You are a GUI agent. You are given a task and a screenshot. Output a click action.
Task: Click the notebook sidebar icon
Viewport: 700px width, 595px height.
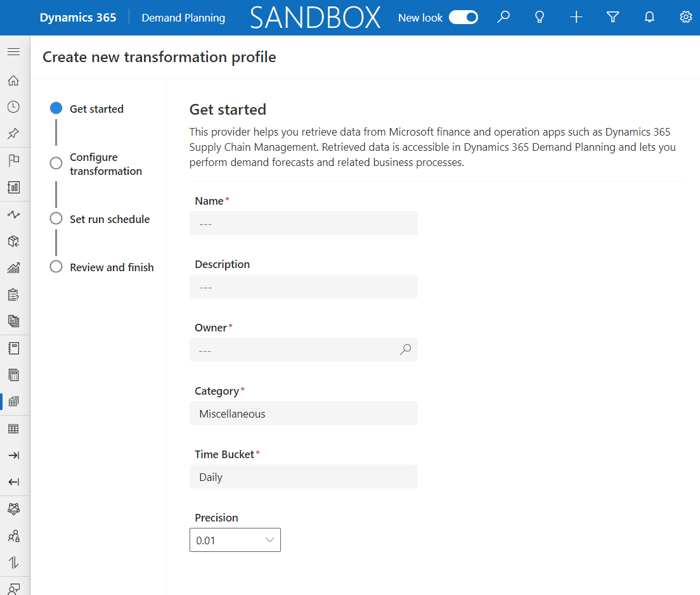click(x=14, y=349)
